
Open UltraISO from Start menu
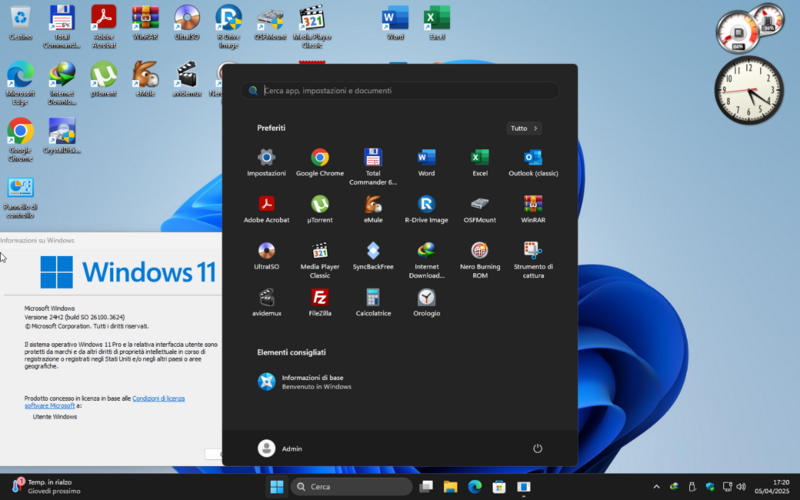[x=266, y=256]
